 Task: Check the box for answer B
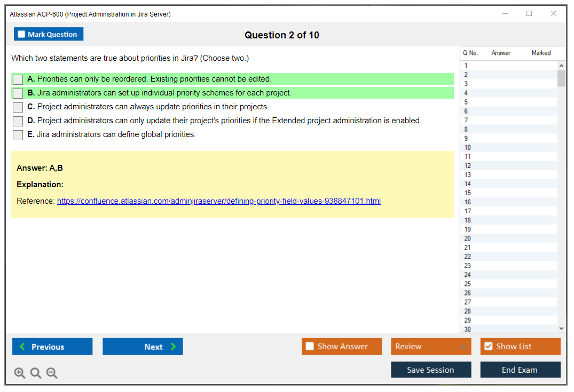pos(18,93)
